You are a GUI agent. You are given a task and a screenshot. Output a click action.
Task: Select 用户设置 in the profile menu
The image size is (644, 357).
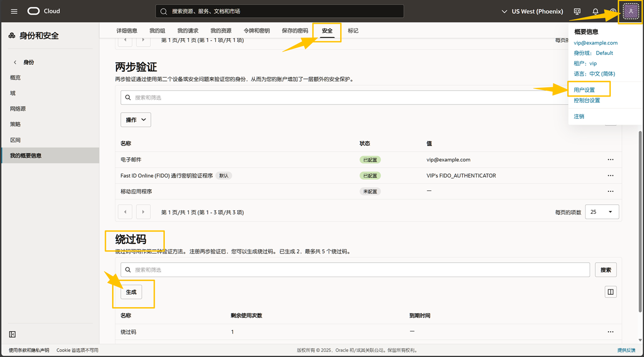coord(584,90)
